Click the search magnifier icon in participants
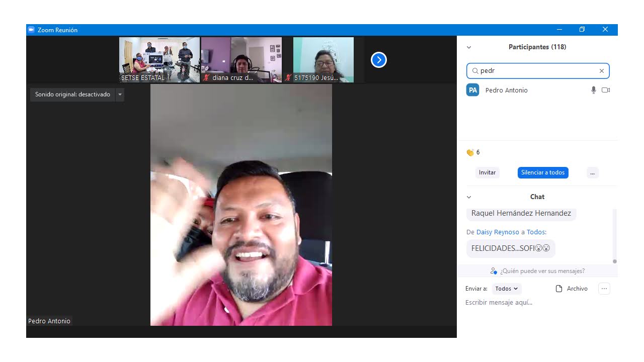This screenshot has width=644, height=362. pos(475,71)
